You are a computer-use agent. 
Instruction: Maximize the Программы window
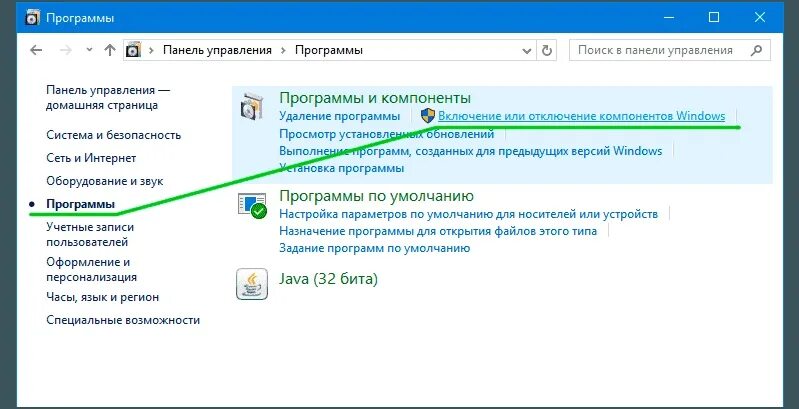click(714, 18)
